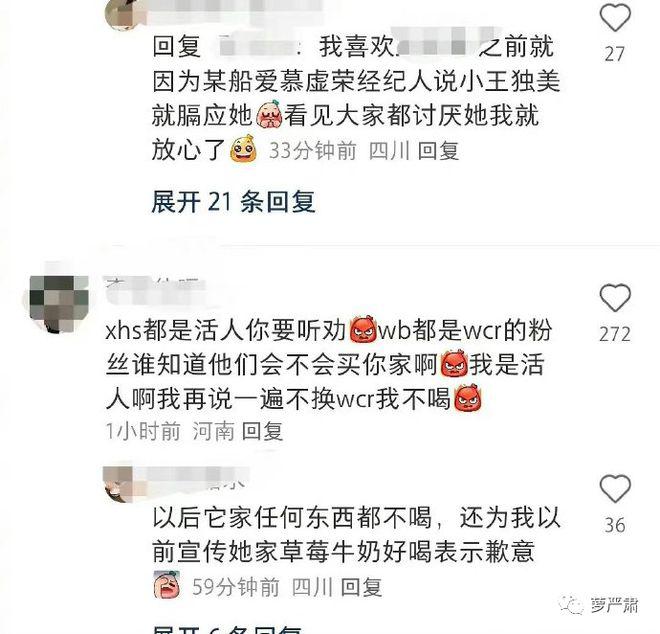This screenshot has width=660, height=634.
Task: Reply to the 33分钟前 四川 comment
Action: (438, 151)
